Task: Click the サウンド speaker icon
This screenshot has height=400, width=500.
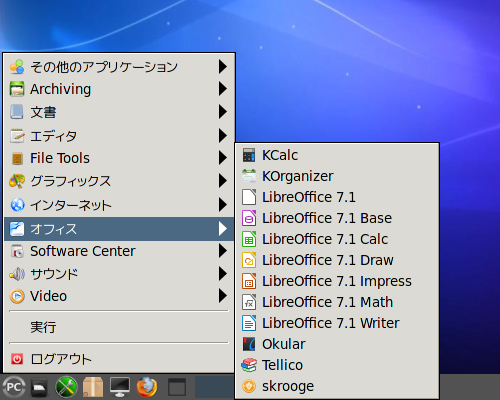Action: 17,274
